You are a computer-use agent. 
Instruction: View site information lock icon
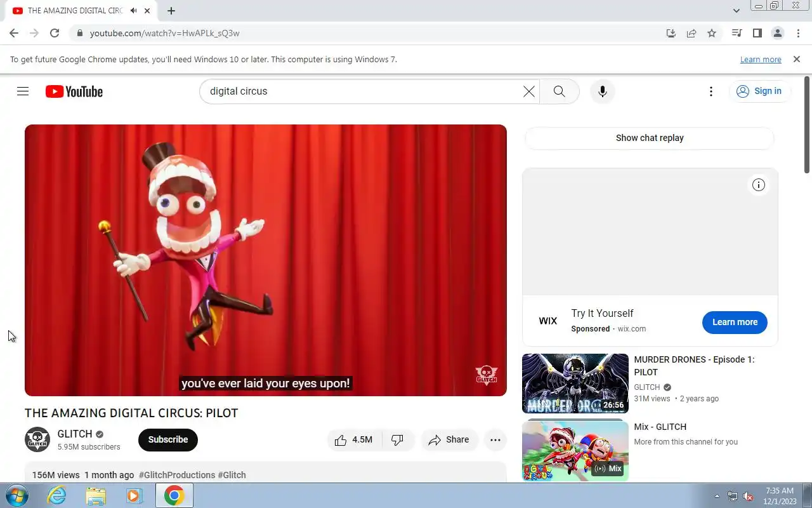pos(79,33)
